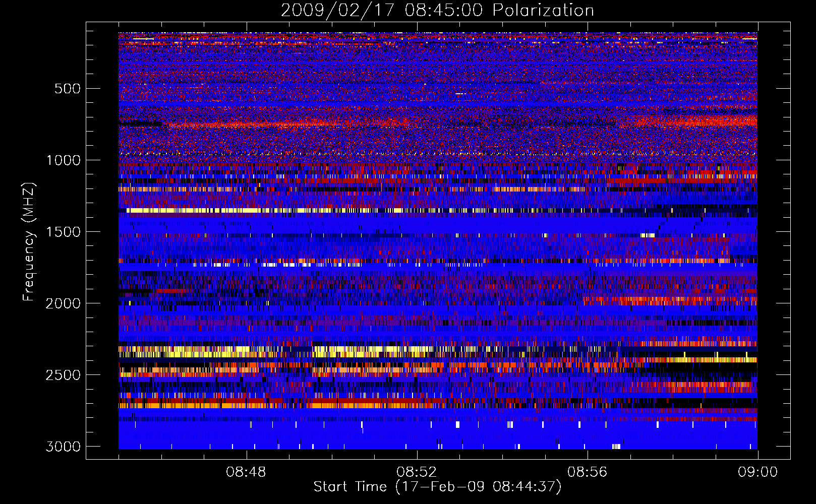The width and height of the screenshot is (816, 504).
Task: Click the '500' frequency axis label
Action: pos(68,89)
